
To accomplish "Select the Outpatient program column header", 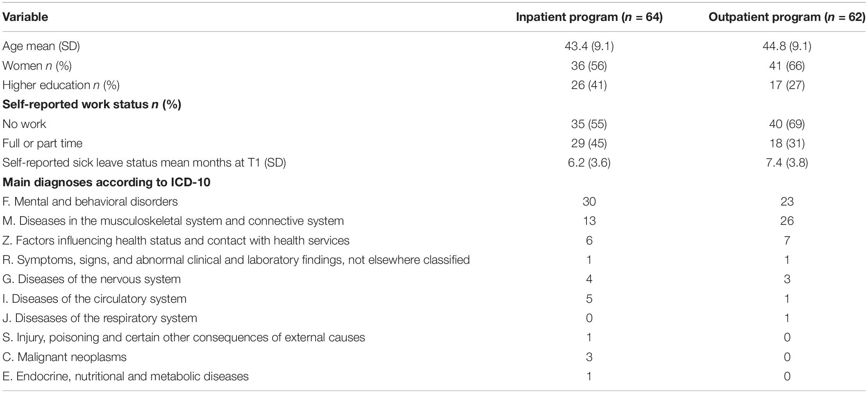I will pyautogui.click(x=787, y=17).
